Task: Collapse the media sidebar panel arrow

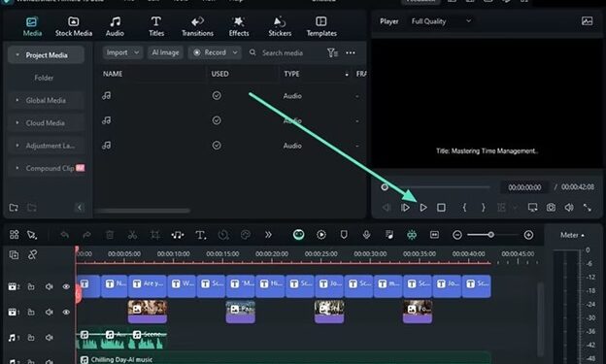Action: (x=80, y=208)
